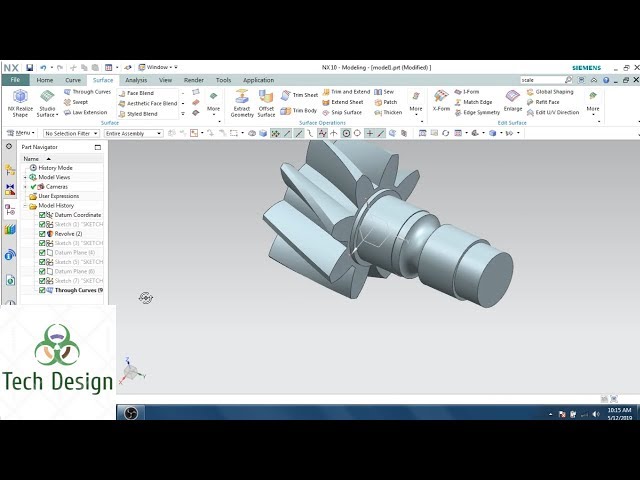Image resolution: width=640 pixels, height=480 pixels.
Task: Select Aesthetic Face Blend tool
Action: pyautogui.click(x=148, y=104)
